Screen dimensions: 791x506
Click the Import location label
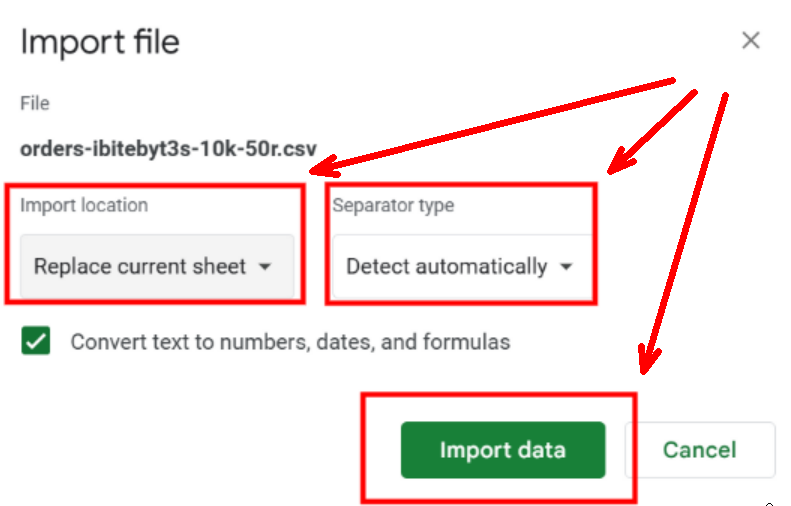pos(84,205)
